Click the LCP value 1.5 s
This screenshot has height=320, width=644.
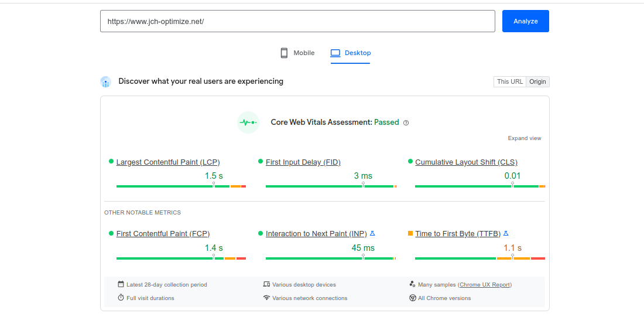tap(214, 176)
